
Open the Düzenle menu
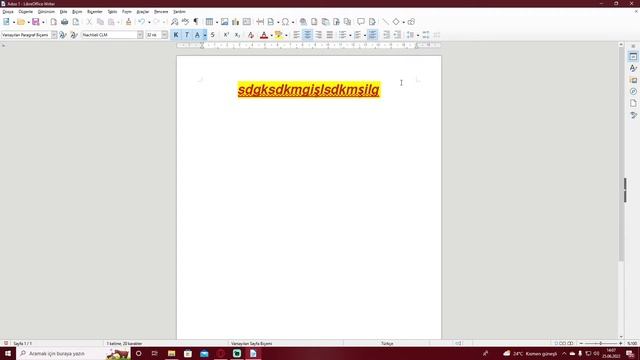(26, 12)
